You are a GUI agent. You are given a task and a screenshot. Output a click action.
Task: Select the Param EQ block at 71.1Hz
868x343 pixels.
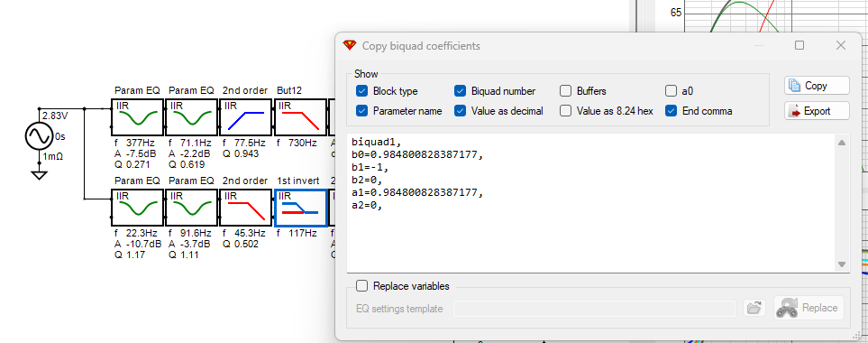tap(191, 117)
